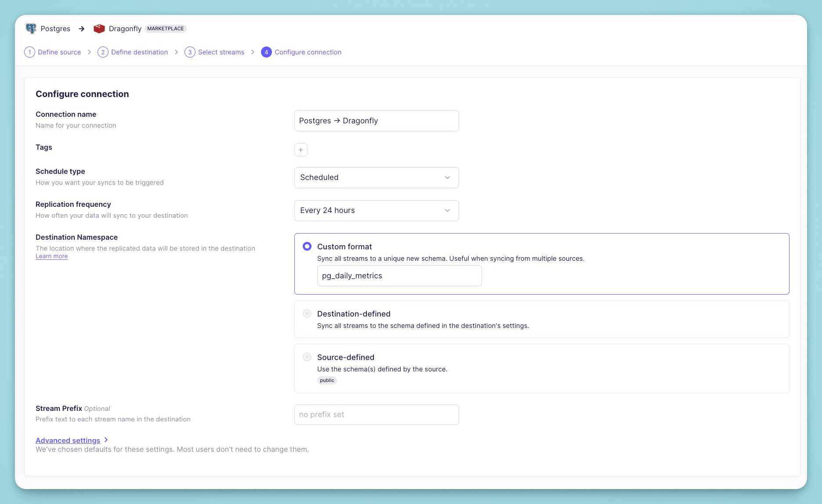Click the Configure connection heading
The height and width of the screenshot is (504, 822).
(x=82, y=94)
